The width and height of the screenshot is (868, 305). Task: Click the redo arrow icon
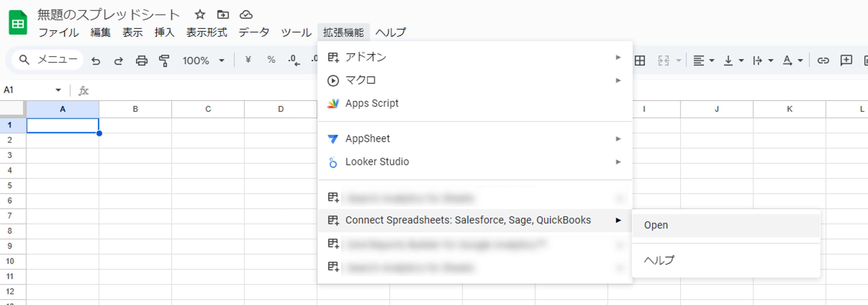tap(118, 61)
